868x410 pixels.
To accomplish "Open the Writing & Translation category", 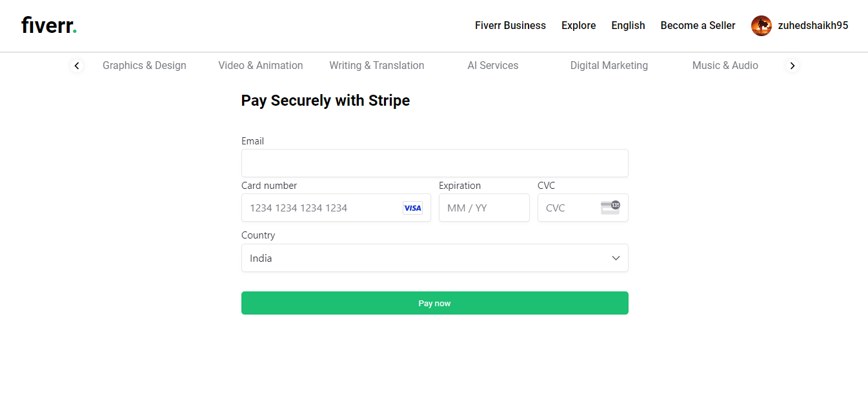I will click(x=377, y=65).
